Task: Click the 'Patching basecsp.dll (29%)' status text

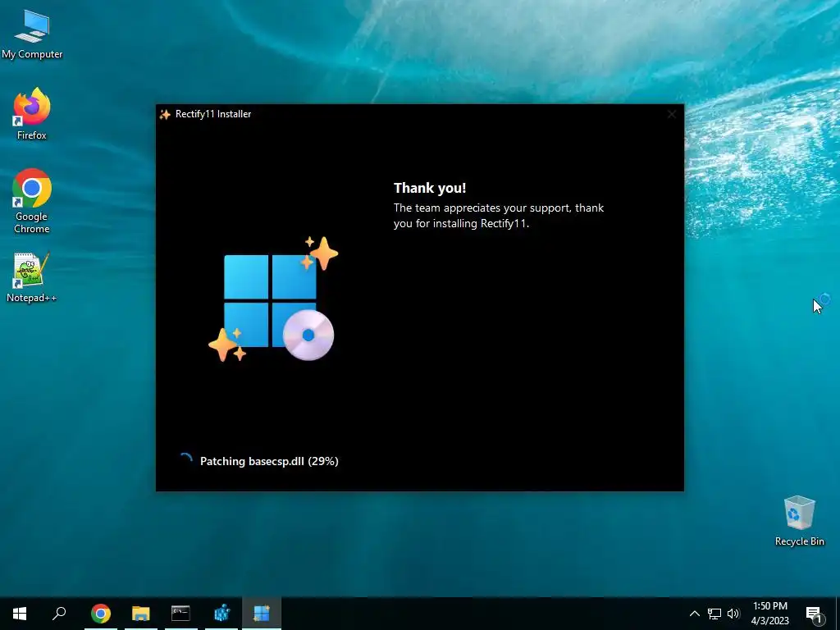Action: tap(269, 461)
